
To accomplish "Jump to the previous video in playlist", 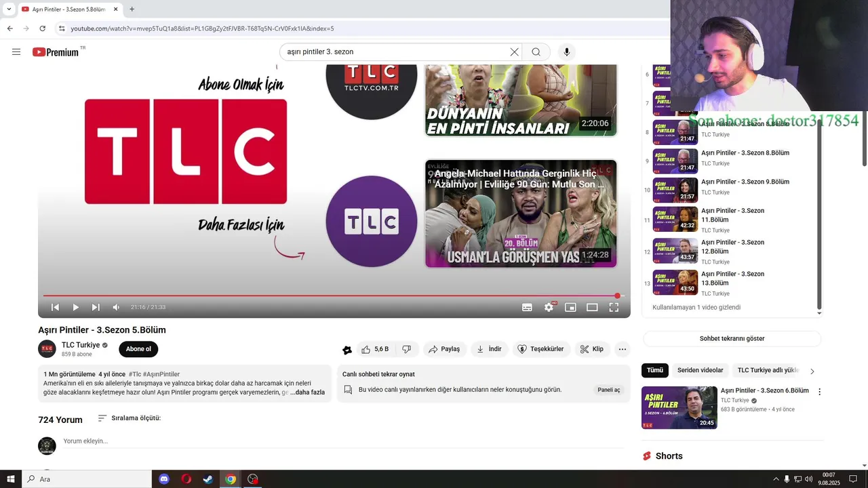I will click(x=56, y=307).
